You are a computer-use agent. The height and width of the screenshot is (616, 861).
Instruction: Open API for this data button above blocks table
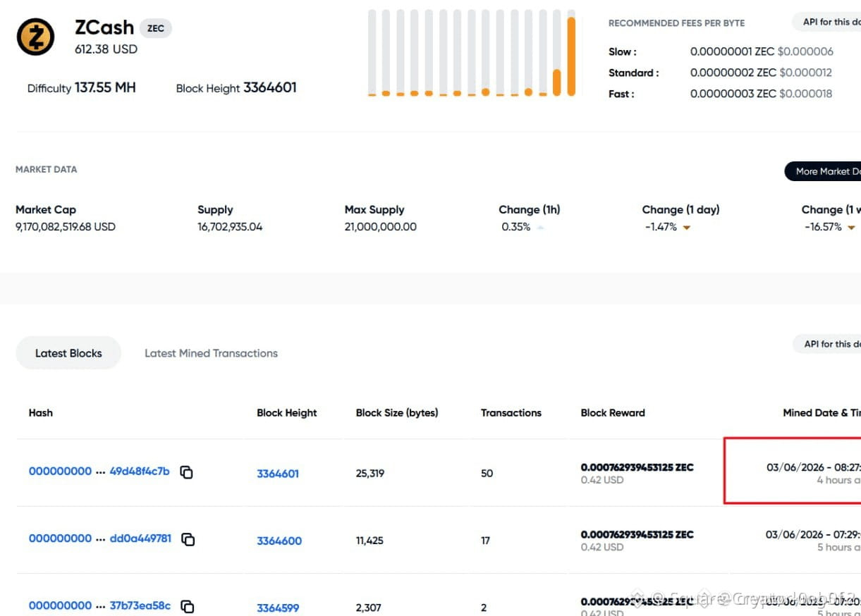[827, 344]
